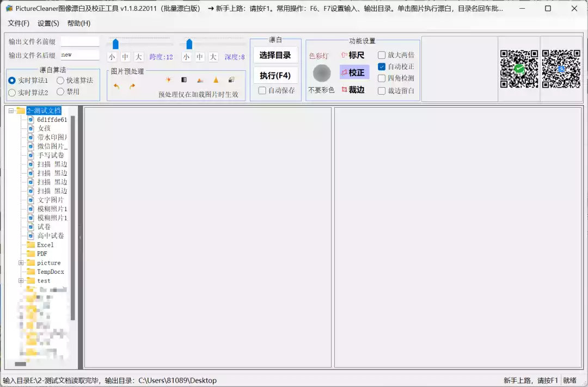The height and width of the screenshot is (387, 588).
Task: Select the sun brightness preprocessing icon
Action: click(x=168, y=79)
